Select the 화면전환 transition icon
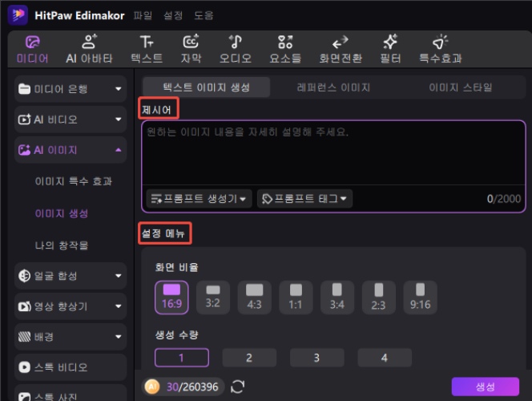This screenshot has width=532, height=401. [340, 43]
